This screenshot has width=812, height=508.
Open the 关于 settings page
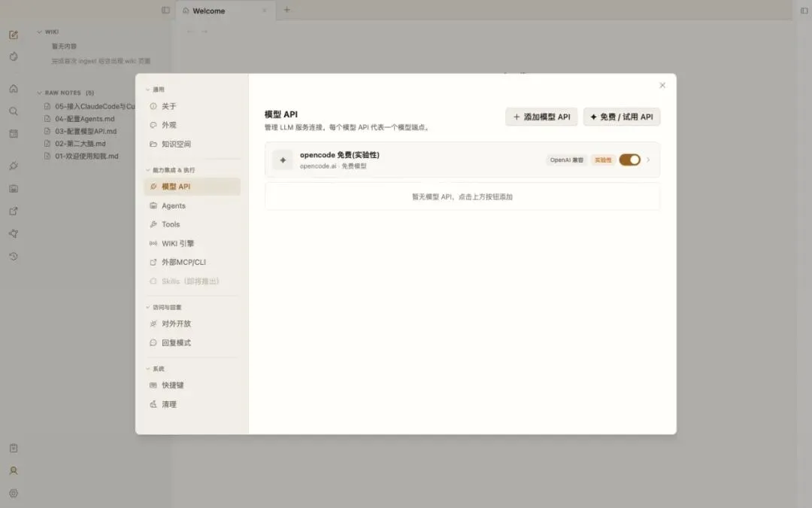[x=192, y=106]
